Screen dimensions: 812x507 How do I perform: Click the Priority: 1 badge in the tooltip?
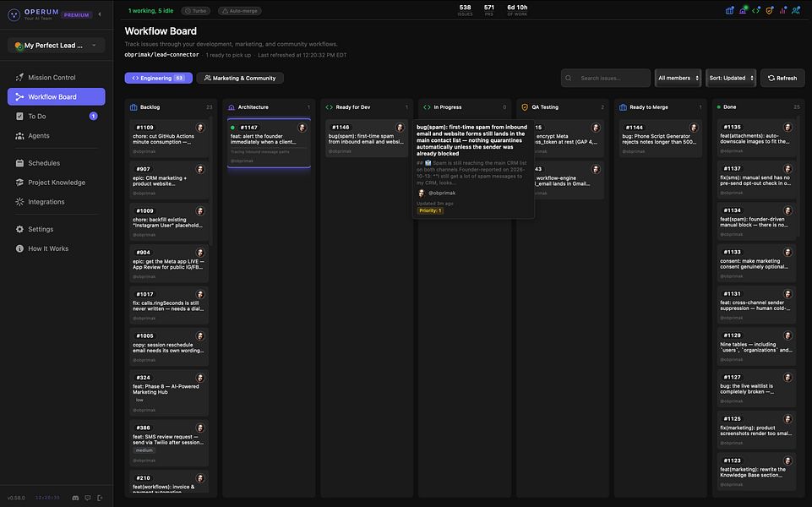coord(430,210)
